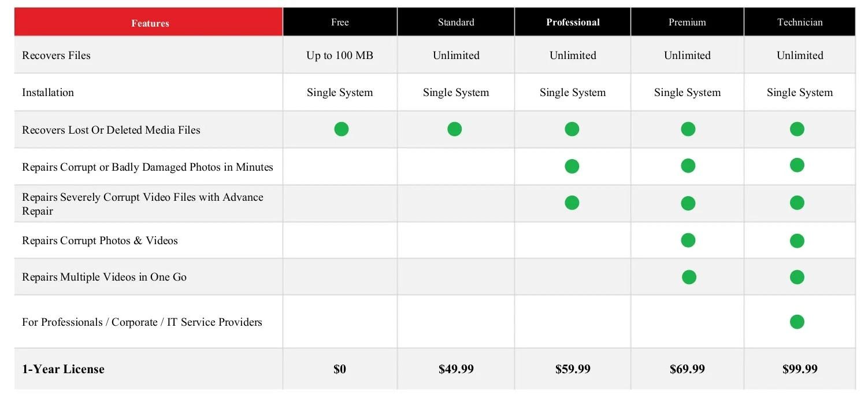
Task: Click the $49.99 Standard price
Action: point(456,369)
